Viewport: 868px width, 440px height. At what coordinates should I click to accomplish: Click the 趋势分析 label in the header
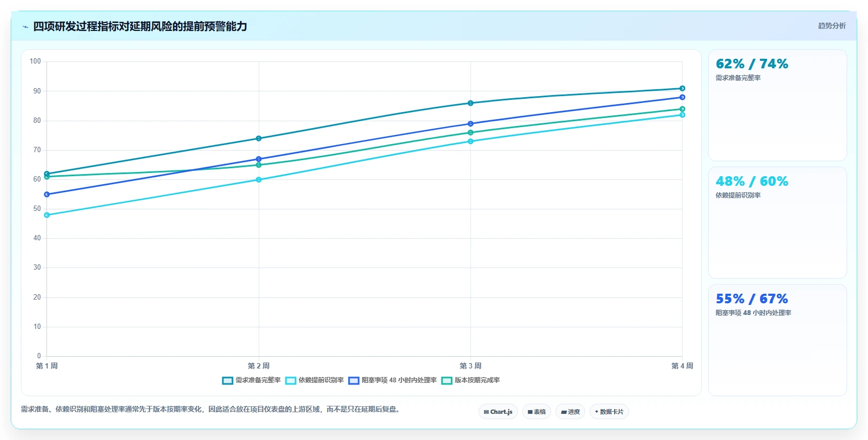tap(832, 26)
